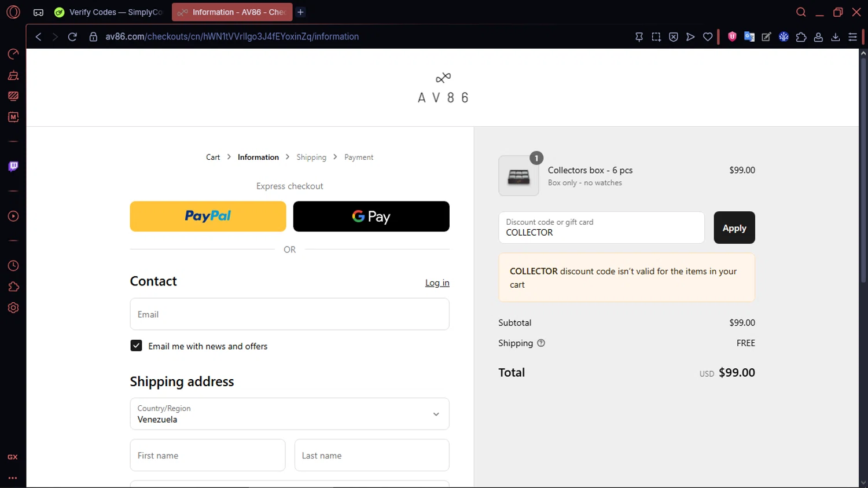Go to Cart breadcrumb

213,157
